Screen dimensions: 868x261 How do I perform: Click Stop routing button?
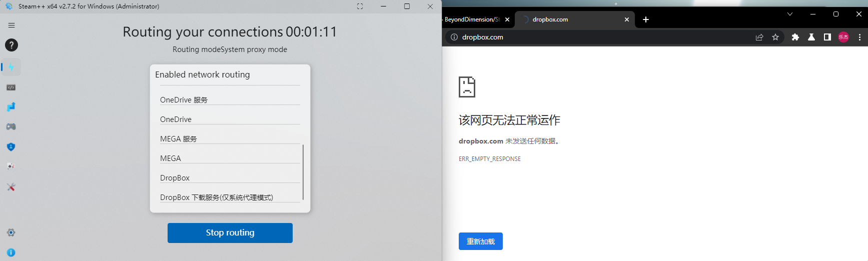(x=230, y=233)
